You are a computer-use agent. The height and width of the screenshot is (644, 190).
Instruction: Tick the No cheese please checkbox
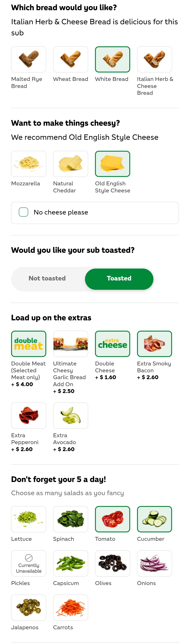[x=24, y=212]
